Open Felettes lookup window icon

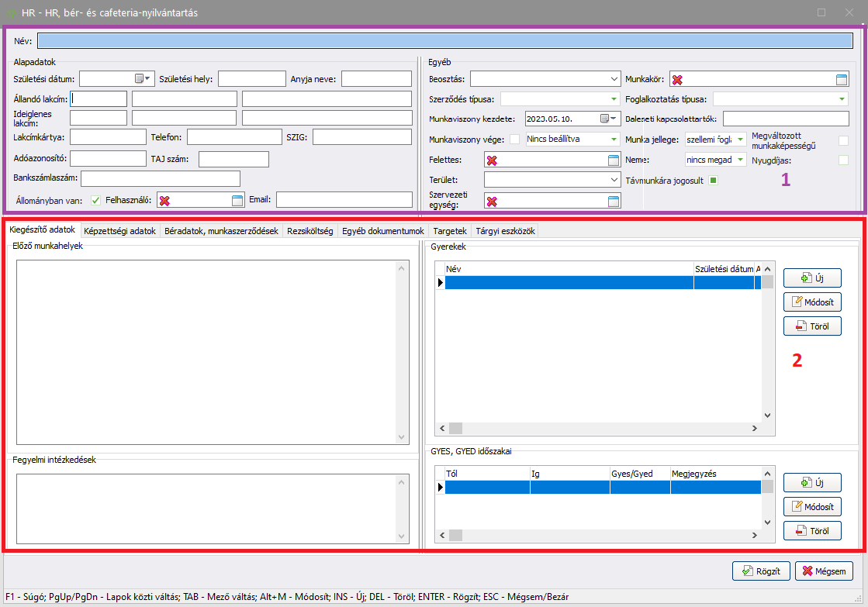pos(614,160)
